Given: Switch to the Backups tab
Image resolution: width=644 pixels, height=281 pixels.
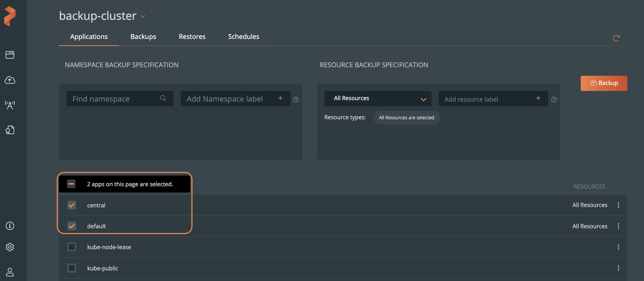Looking at the screenshot, I should (x=143, y=37).
